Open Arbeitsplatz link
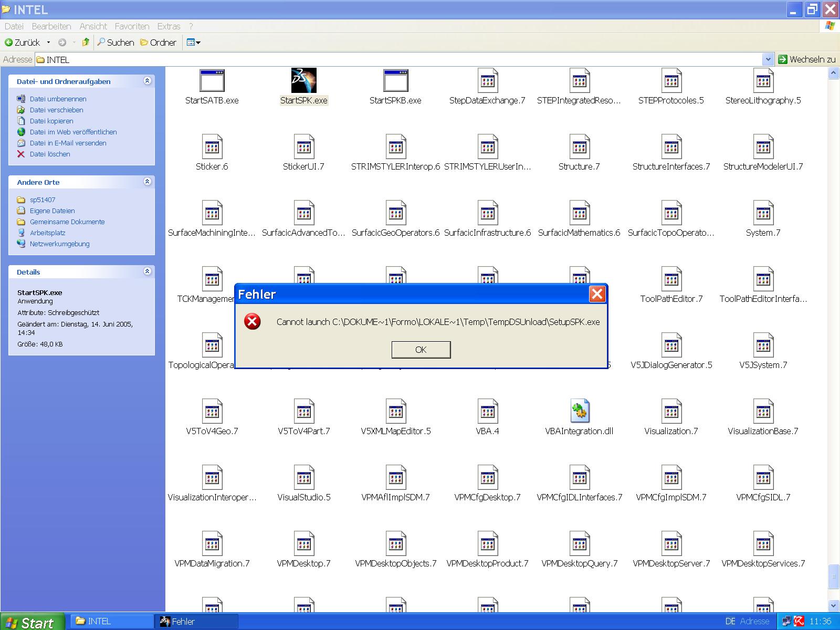The width and height of the screenshot is (840, 630). coord(47,233)
